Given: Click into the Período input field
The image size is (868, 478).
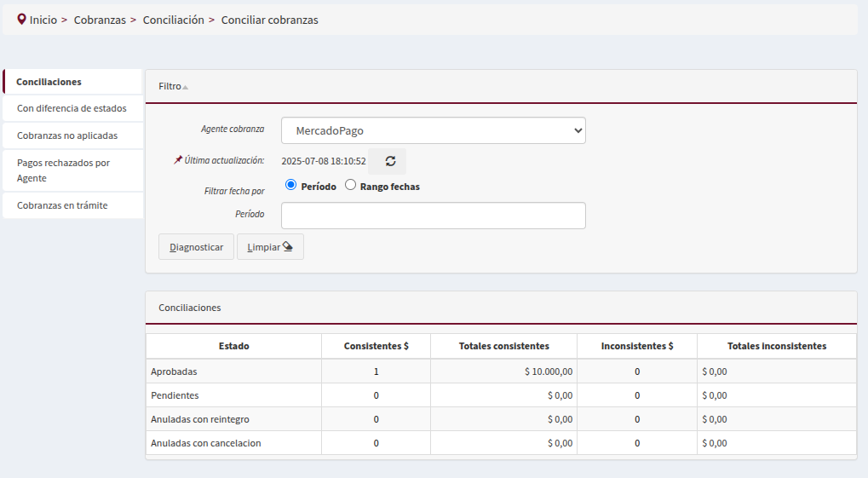Looking at the screenshot, I should [x=433, y=216].
